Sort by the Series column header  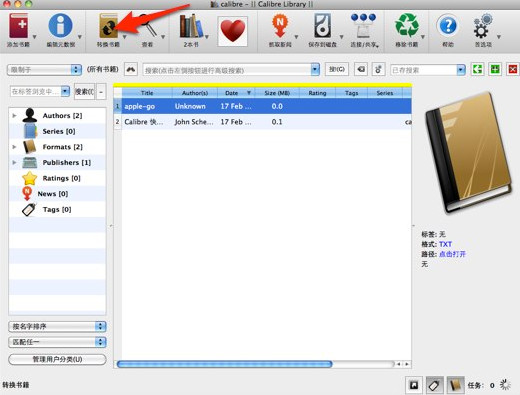click(x=385, y=93)
